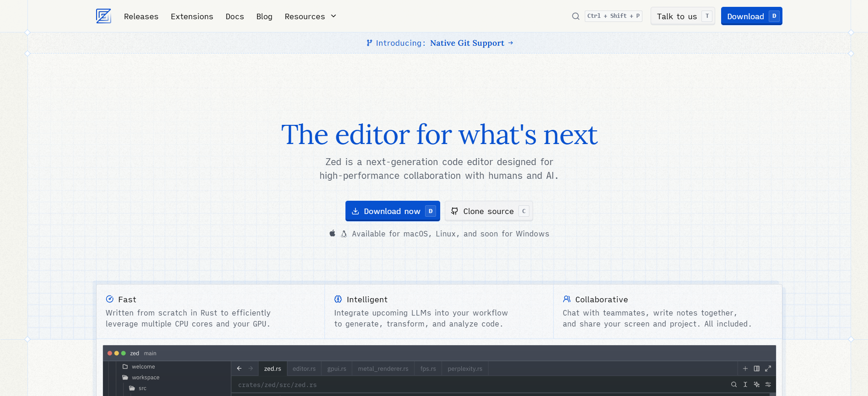Viewport: 868px width, 396px height.
Task: Open the perplexity.rs tab
Action: [465, 369]
